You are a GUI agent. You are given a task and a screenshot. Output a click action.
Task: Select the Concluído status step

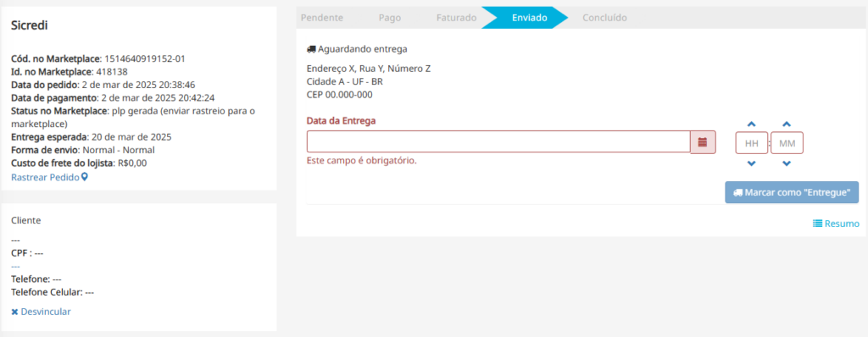click(x=604, y=18)
